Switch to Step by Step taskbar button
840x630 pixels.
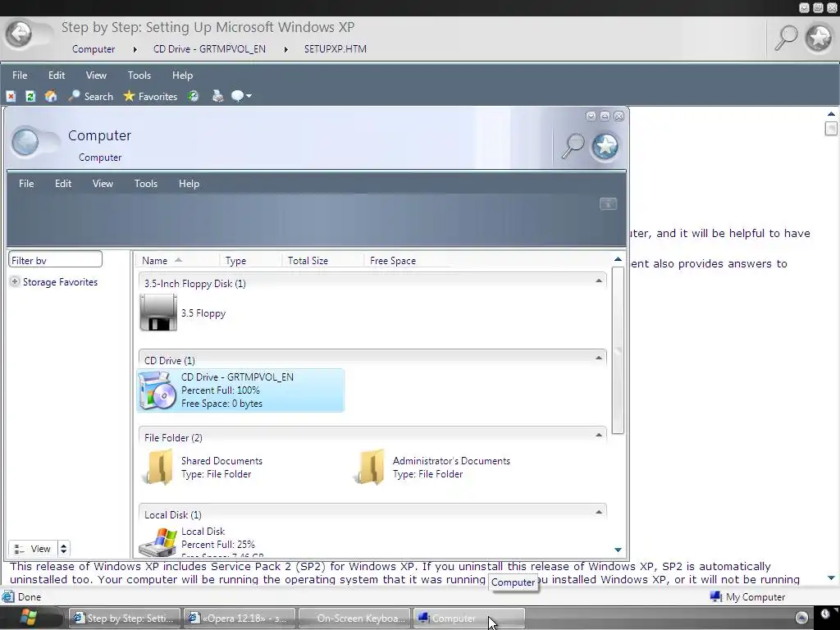[x=125, y=619]
